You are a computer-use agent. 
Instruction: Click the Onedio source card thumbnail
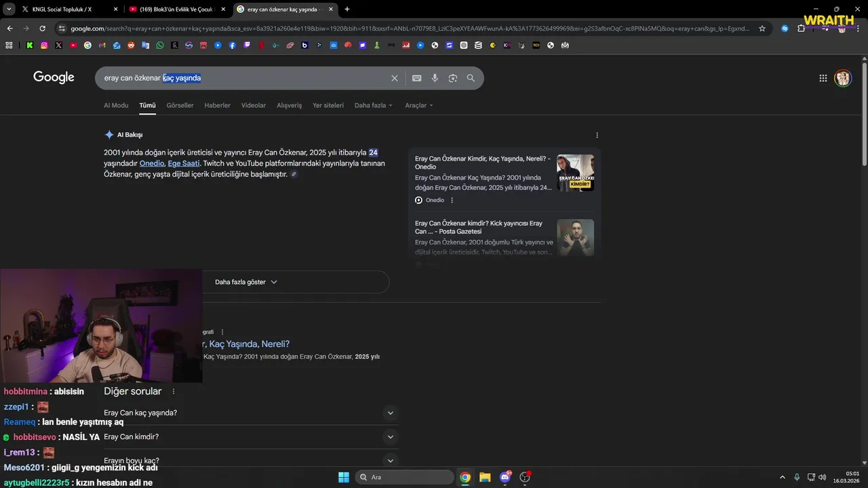[x=575, y=173]
